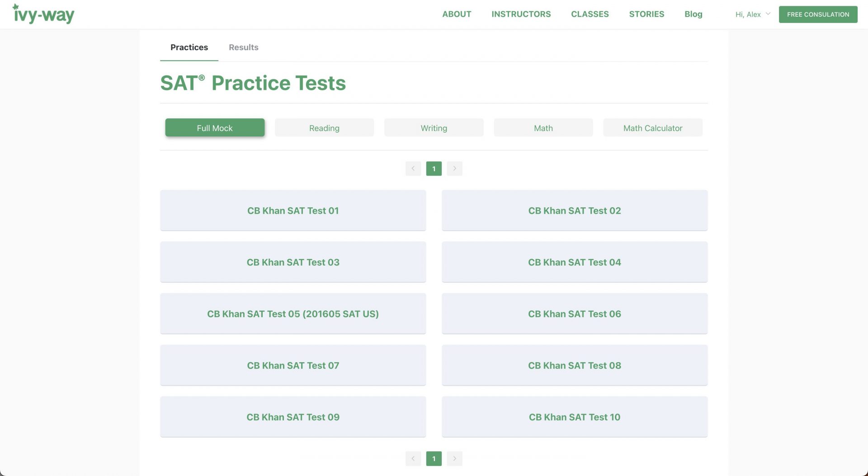
Task: Click the ivy-way logo
Action: click(43, 14)
